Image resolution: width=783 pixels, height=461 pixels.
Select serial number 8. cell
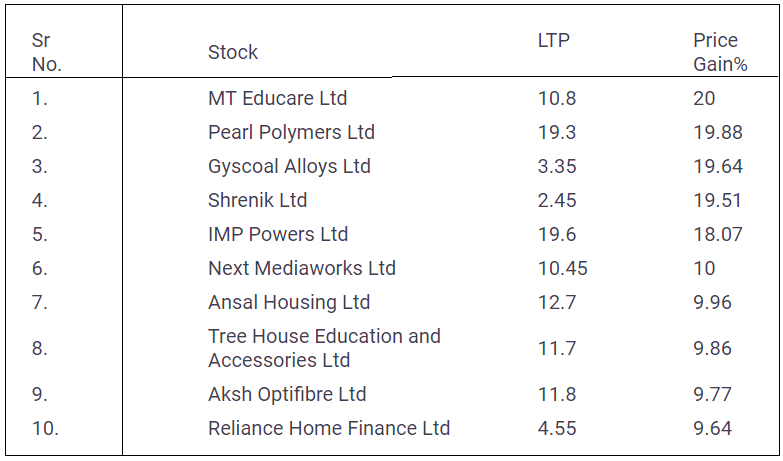(x=39, y=348)
